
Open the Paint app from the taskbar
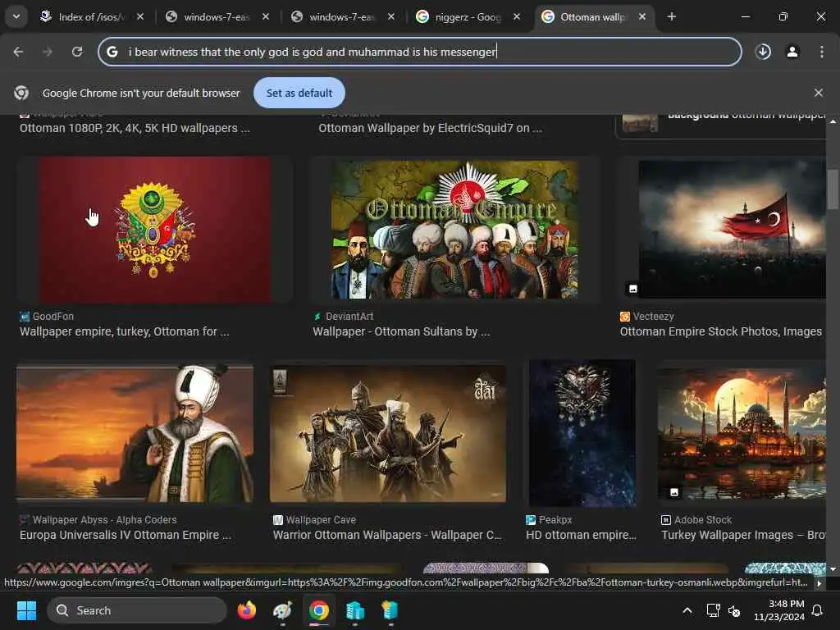point(283,610)
